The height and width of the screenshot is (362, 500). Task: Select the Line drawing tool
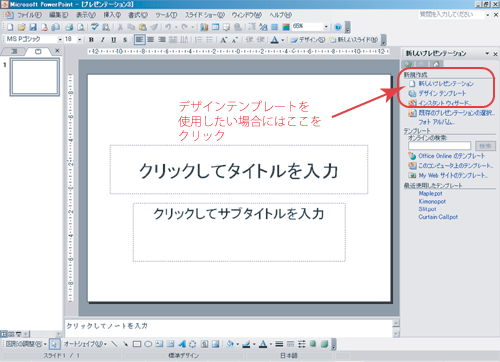pos(114,344)
